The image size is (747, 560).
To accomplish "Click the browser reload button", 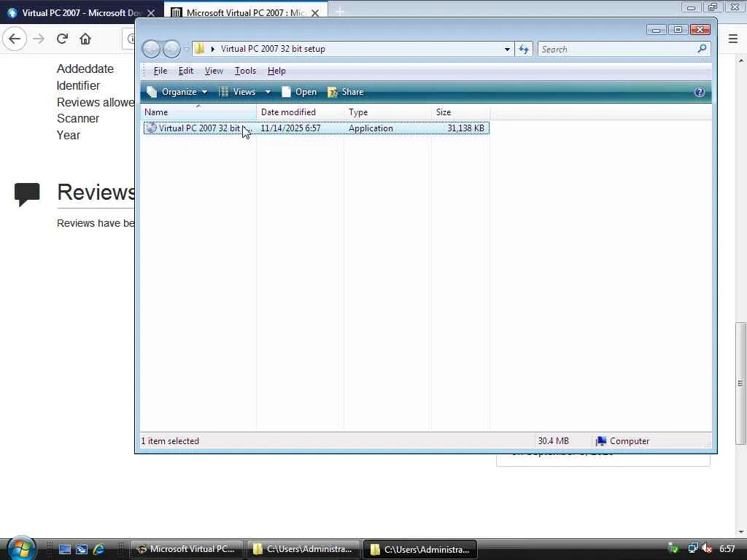I will click(62, 39).
